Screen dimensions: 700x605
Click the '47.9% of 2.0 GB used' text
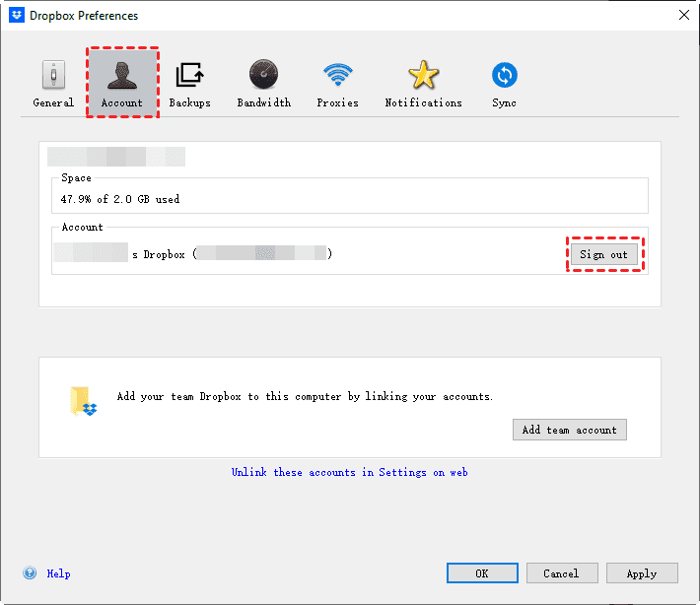point(120,199)
